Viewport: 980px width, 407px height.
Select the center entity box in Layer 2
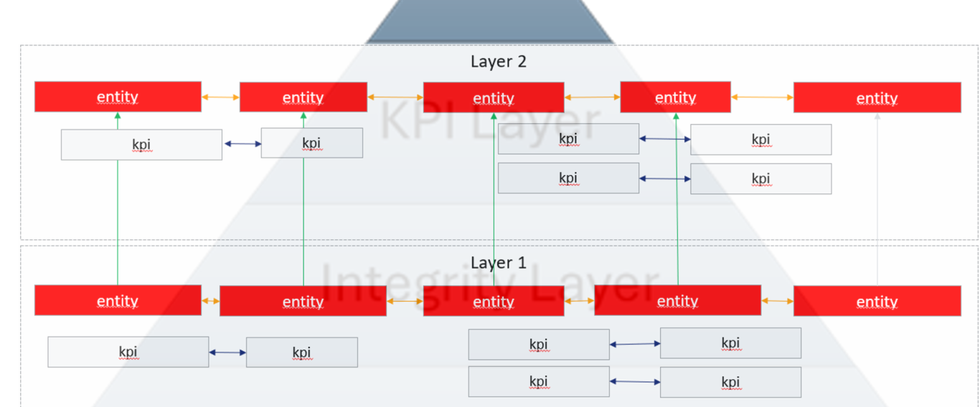[494, 97]
